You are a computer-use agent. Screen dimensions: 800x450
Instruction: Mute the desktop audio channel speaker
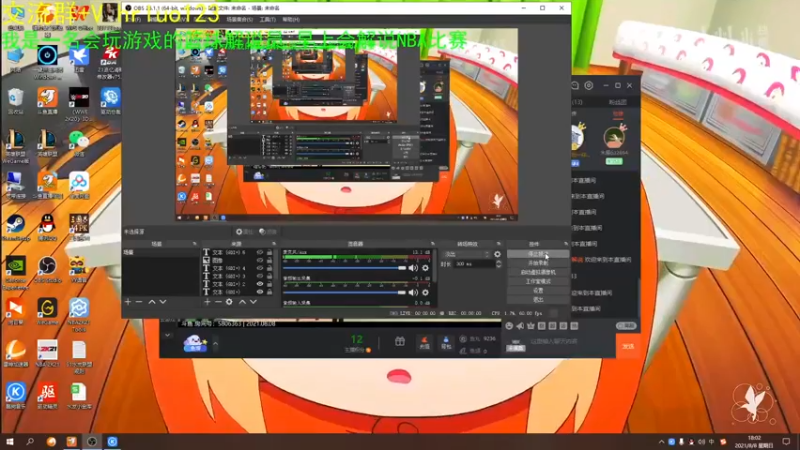pyautogui.click(x=413, y=292)
